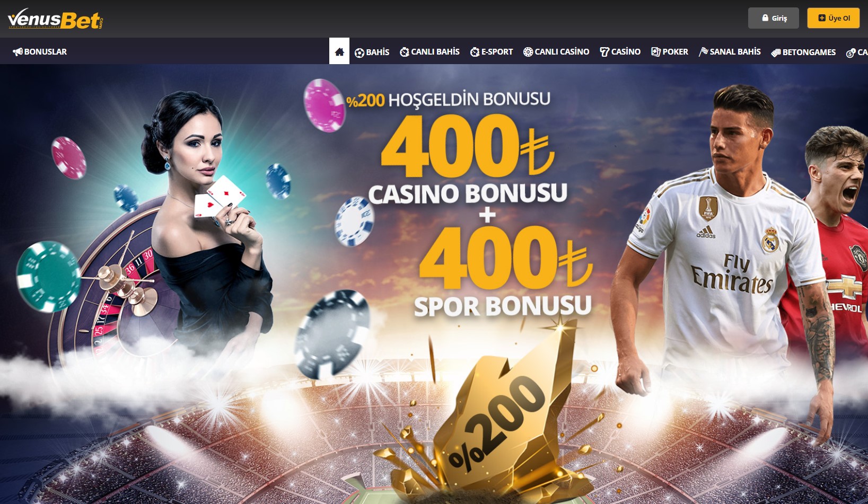Open the Bonuslar menu item

click(x=40, y=52)
